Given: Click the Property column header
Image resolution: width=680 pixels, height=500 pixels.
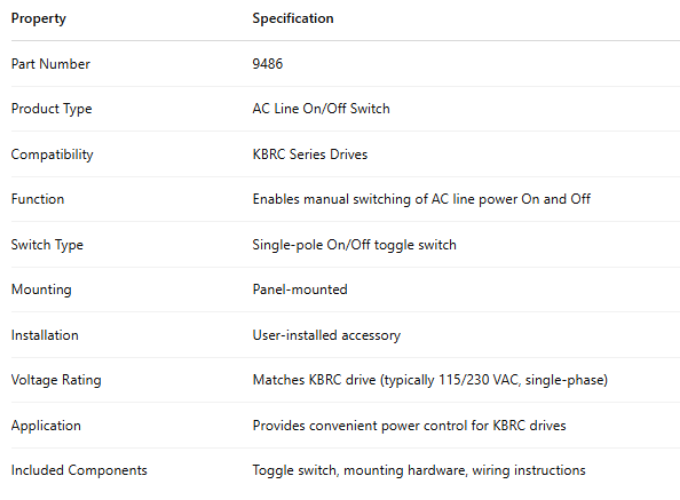Looking at the screenshot, I should pos(38,19).
